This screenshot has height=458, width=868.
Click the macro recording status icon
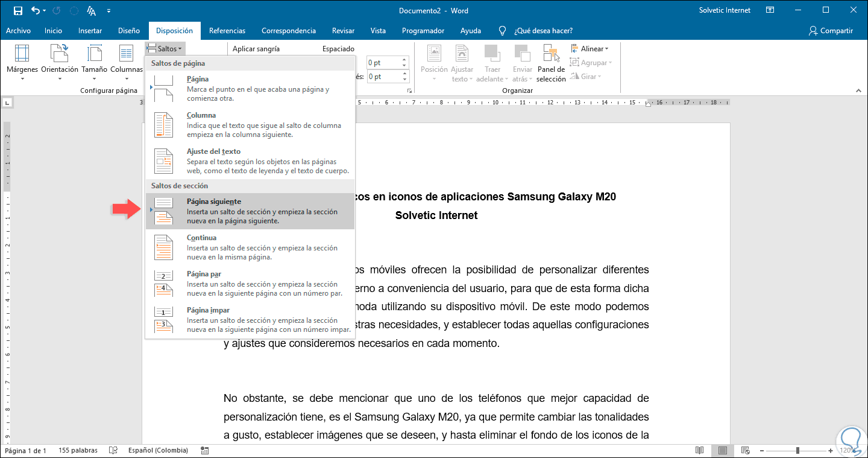[x=205, y=451]
